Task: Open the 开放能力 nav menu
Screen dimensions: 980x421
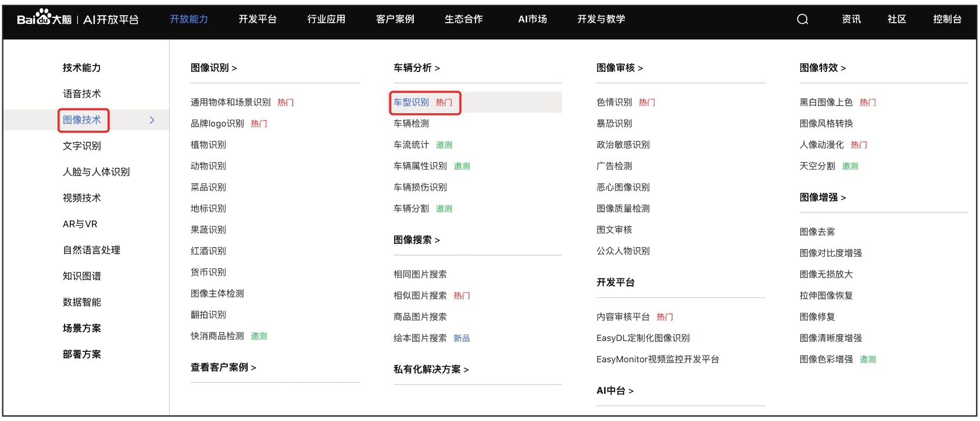Action: [189, 19]
